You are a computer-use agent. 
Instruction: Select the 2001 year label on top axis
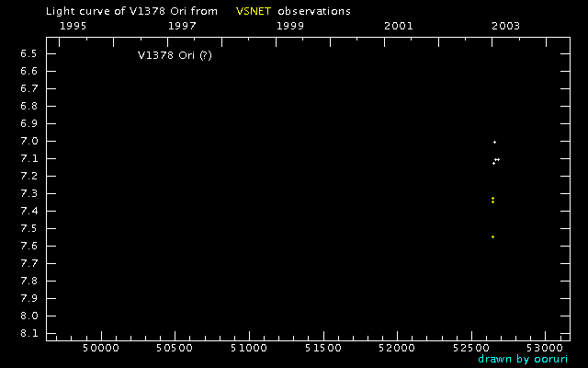[x=399, y=25]
